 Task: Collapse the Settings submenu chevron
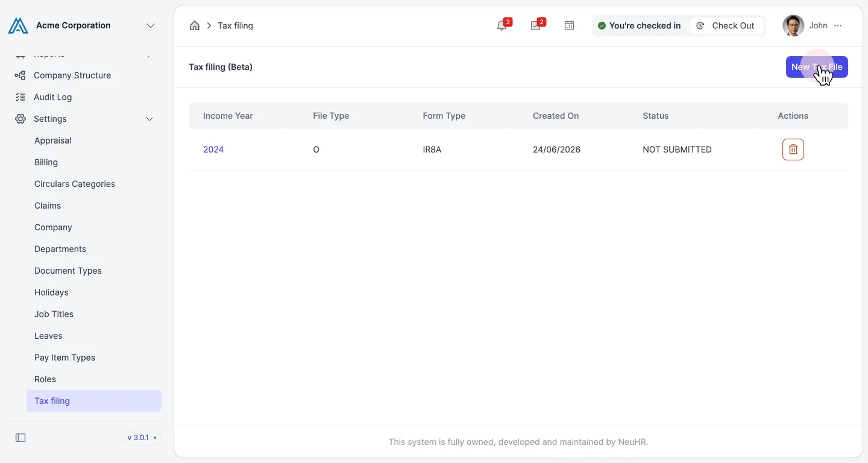[150, 119]
